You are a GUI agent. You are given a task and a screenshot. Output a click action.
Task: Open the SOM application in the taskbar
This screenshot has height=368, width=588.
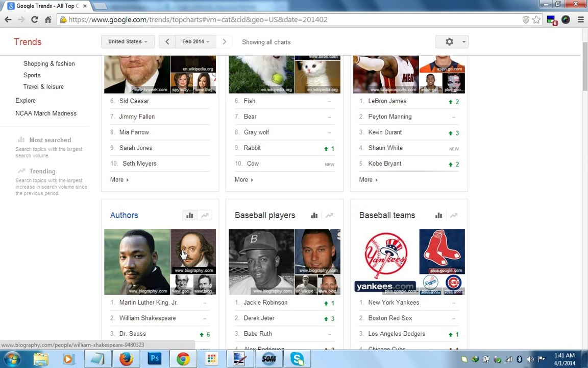(268, 359)
